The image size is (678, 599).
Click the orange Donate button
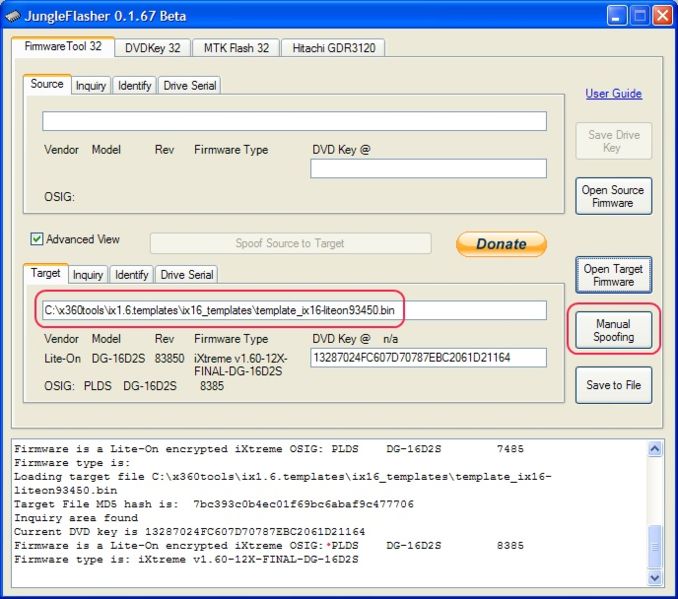pyautogui.click(x=502, y=244)
